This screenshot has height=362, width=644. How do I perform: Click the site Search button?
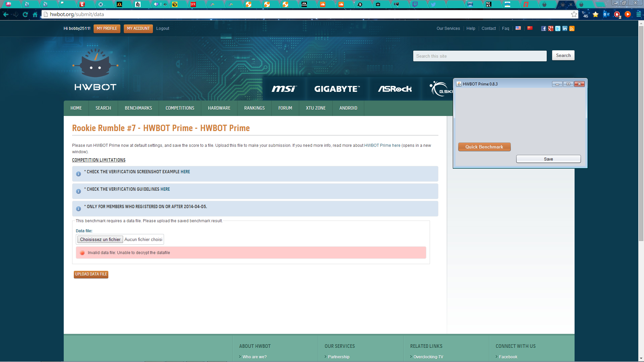(x=563, y=56)
